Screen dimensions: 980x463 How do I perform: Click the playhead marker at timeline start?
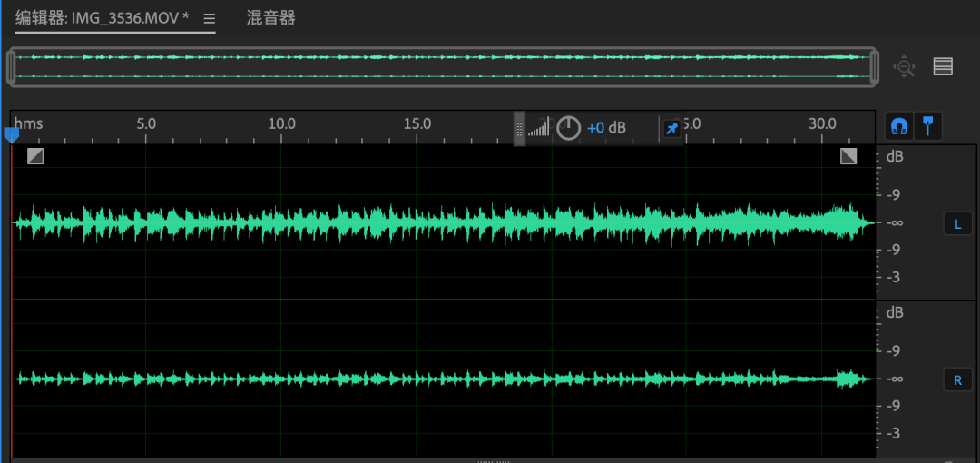[12, 135]
